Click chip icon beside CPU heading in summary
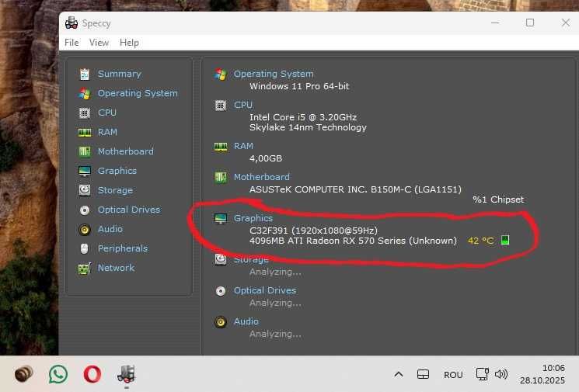This screenshot has width=579, height=392. 221,106
